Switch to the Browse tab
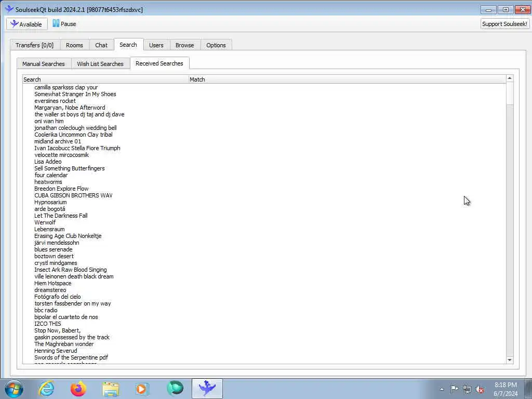 click(184, 45)
